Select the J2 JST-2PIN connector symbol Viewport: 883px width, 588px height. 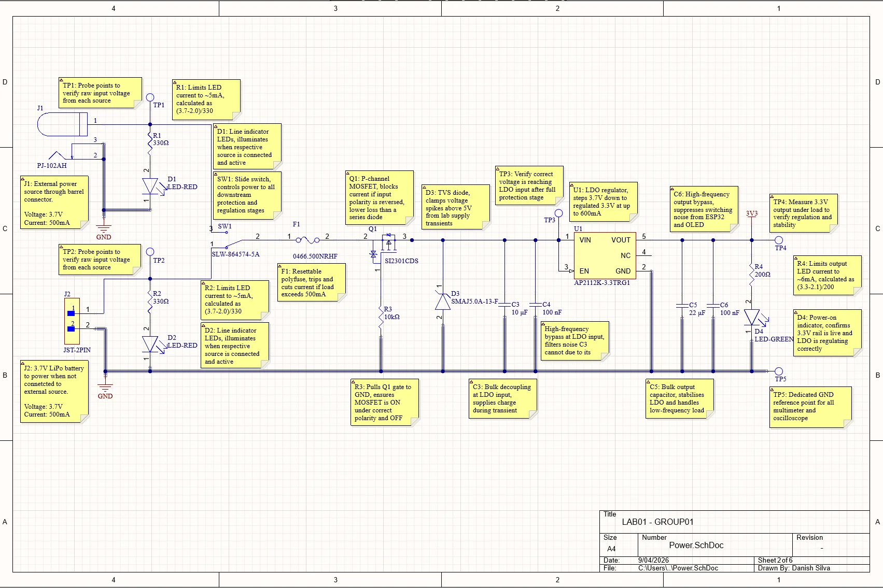click(x=72, y=321)
